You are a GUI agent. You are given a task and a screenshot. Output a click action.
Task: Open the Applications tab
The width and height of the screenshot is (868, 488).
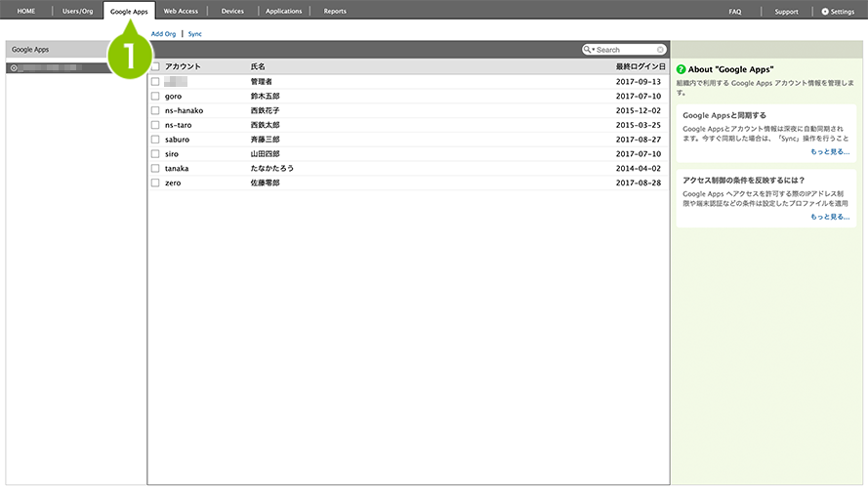coord(283,11)
